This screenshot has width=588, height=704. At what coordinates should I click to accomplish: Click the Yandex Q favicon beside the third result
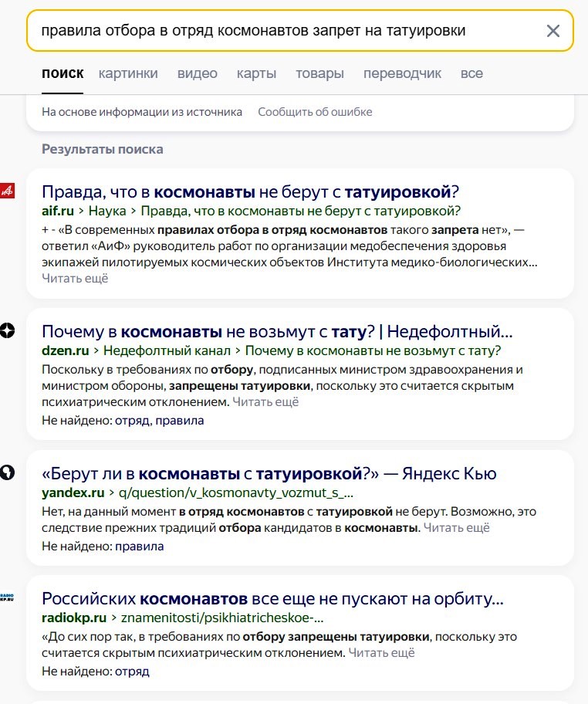7,472
